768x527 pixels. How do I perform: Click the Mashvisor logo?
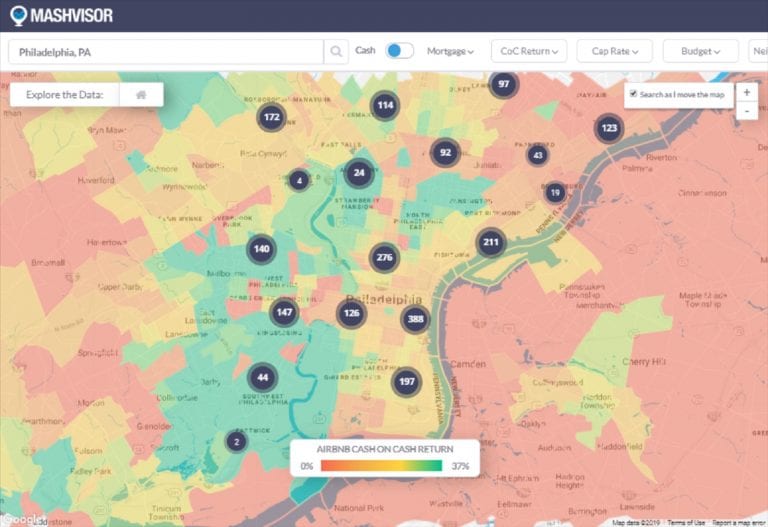point(62,15)
